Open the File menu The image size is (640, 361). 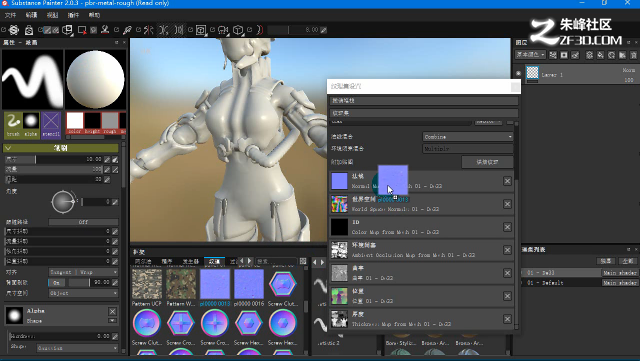(x=10, y=15)
